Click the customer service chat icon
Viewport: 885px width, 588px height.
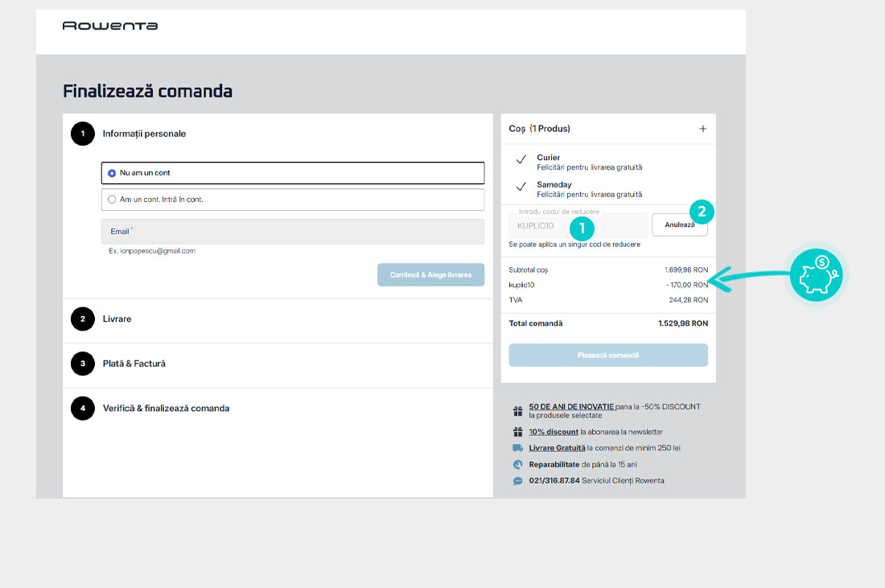tap(517, 481)
